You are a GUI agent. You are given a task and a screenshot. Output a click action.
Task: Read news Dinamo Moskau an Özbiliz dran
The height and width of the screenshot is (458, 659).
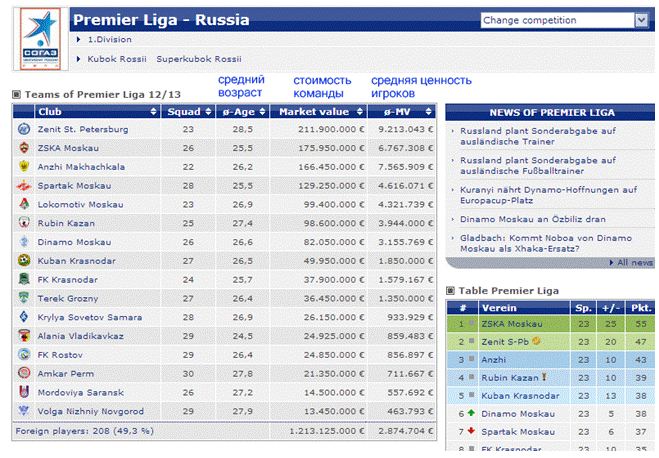click(x=532, y=219)
